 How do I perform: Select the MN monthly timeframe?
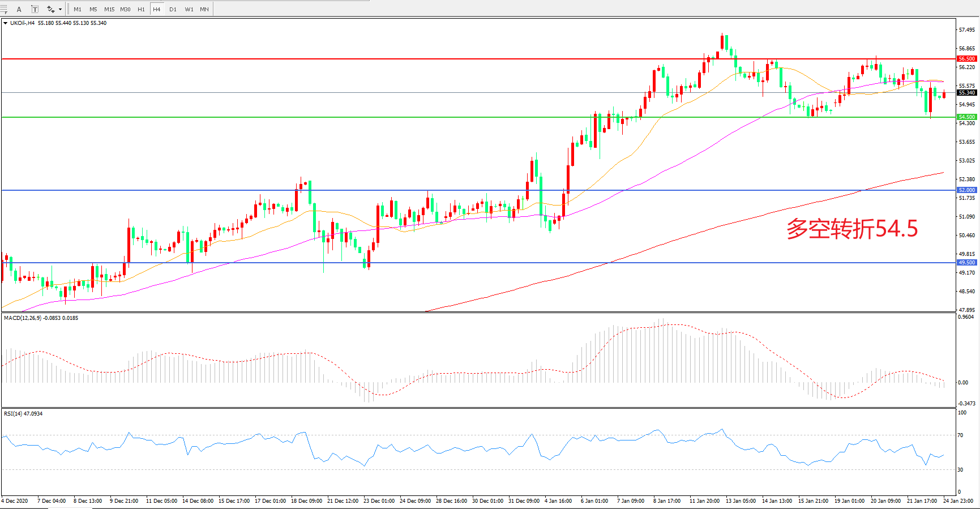click(x=204, y=9)
